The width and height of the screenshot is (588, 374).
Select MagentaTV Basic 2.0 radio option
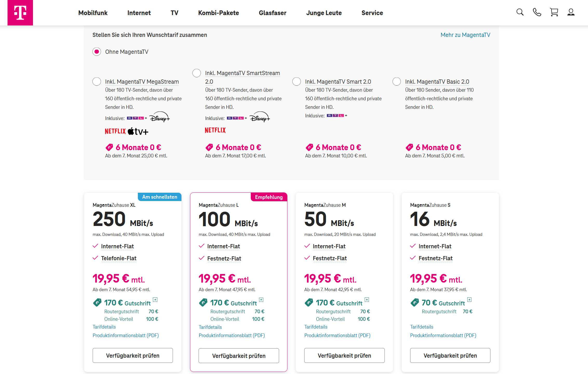(396, 82)
